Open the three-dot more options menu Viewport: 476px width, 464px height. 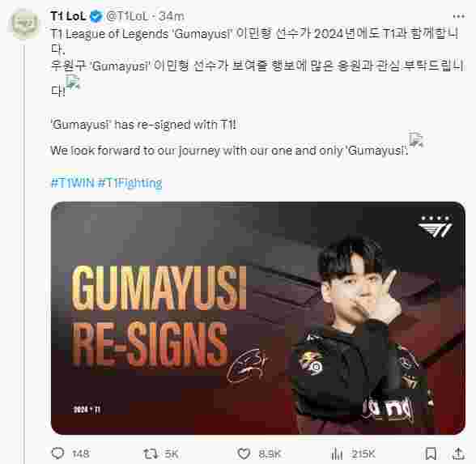458,16
